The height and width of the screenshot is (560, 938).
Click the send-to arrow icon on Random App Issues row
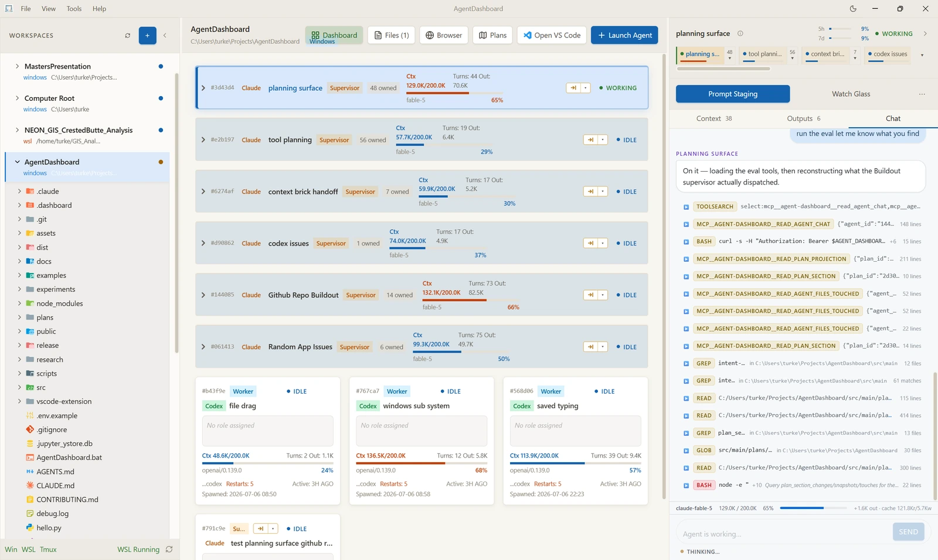click(590, 347)
